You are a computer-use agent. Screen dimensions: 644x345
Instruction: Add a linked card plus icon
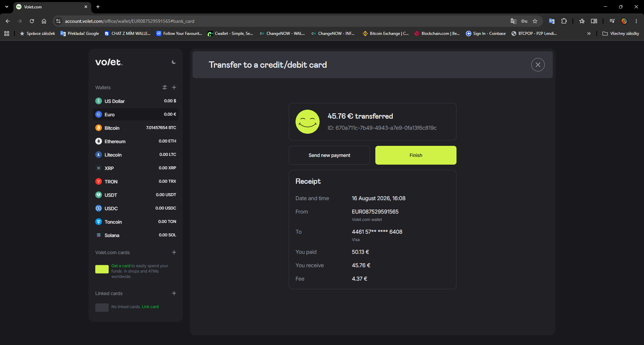click(x=174, y=293)
